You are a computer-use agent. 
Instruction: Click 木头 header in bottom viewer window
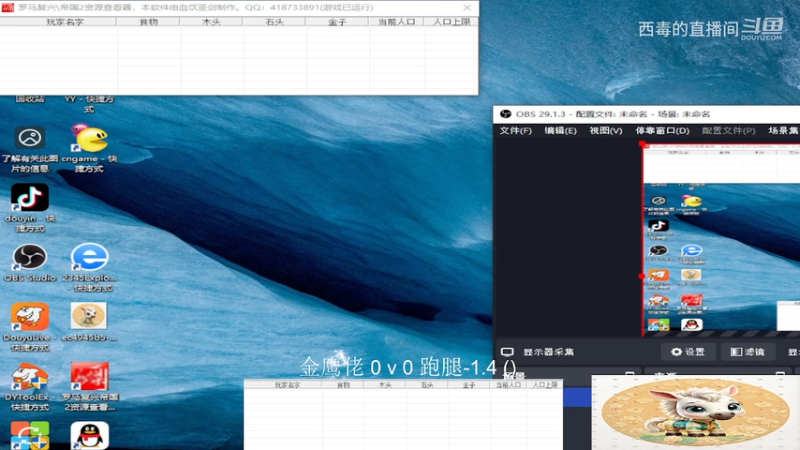(x=385, y=385)
